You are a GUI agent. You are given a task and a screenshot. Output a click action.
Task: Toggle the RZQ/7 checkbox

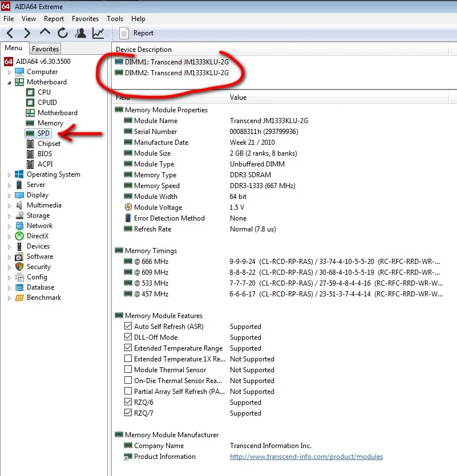point(128,413)
